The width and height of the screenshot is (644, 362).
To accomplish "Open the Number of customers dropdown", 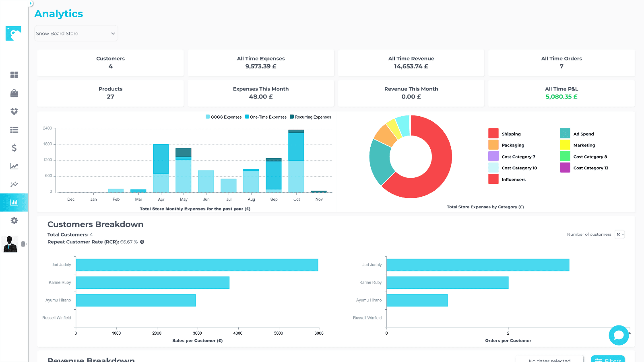I will pyautogui.click(x=619, y=234).
